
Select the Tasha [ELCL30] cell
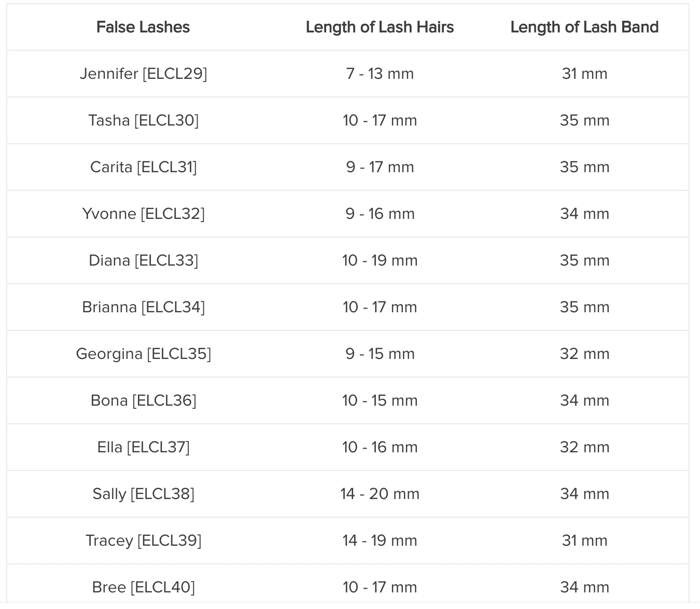pos(143,120)
